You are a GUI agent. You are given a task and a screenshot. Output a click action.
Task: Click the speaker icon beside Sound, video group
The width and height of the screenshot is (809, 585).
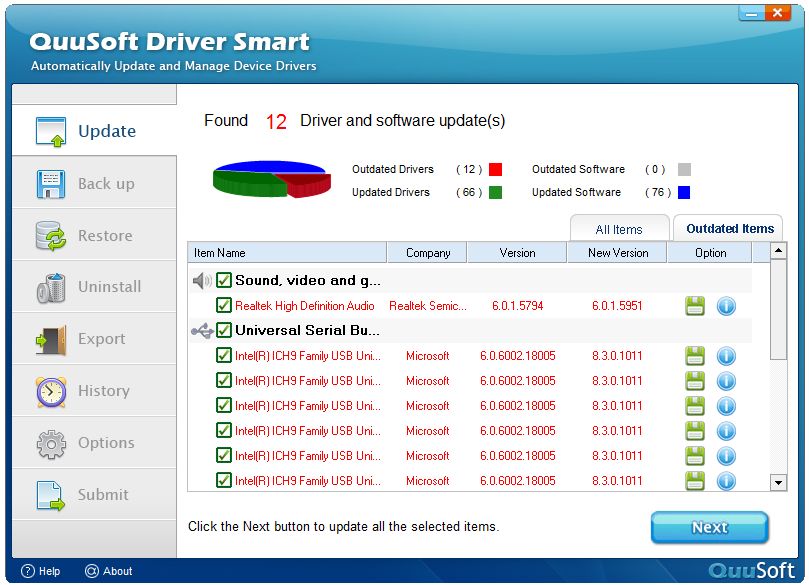tap(202, 281)
